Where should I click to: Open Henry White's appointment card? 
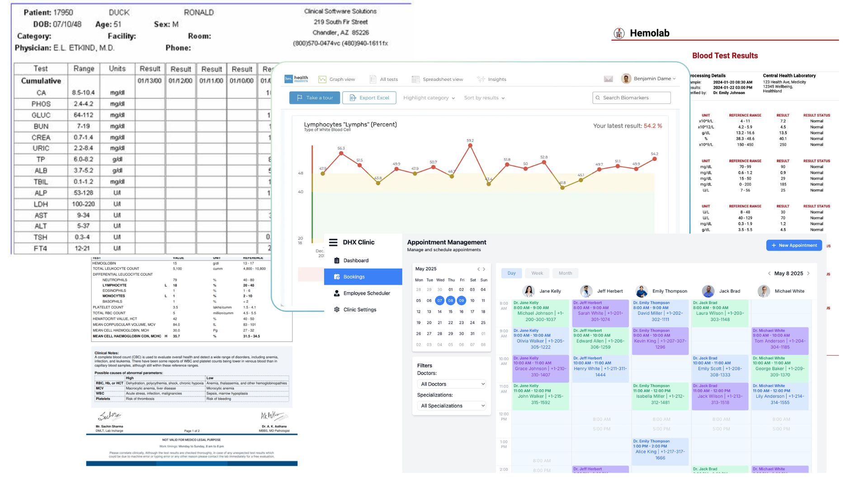tap(600, 369)
